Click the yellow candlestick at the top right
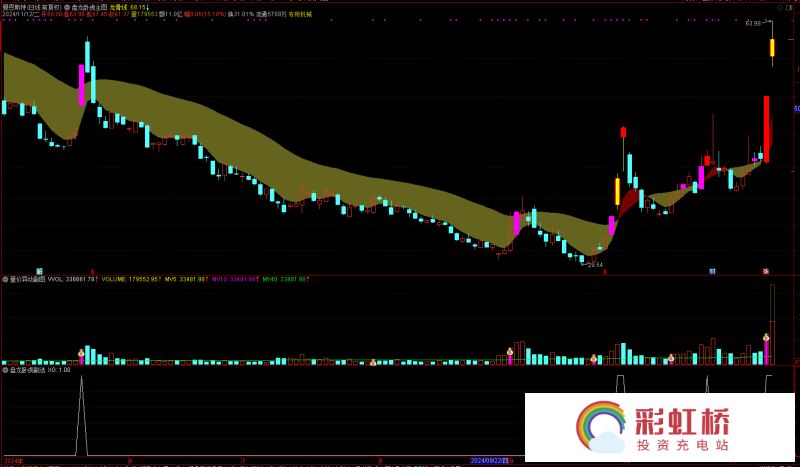800x467 pixels. 772,47
